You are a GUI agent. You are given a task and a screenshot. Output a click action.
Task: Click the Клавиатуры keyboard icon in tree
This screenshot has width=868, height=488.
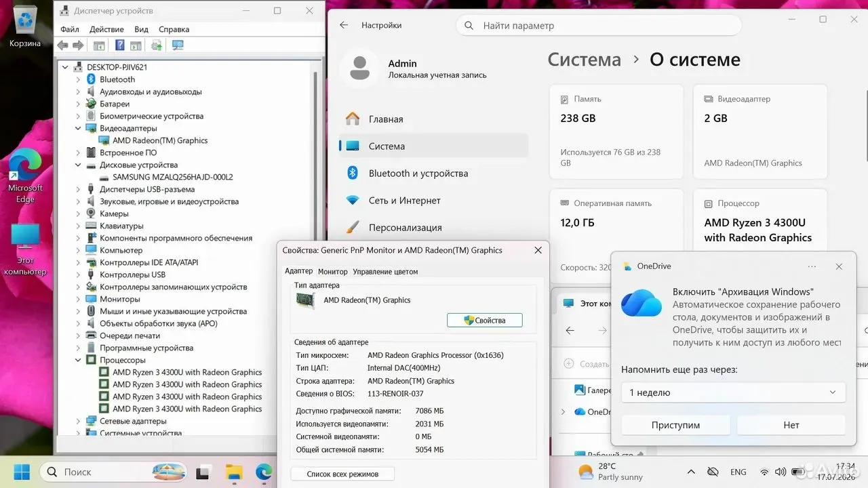[x=91, y=226]
